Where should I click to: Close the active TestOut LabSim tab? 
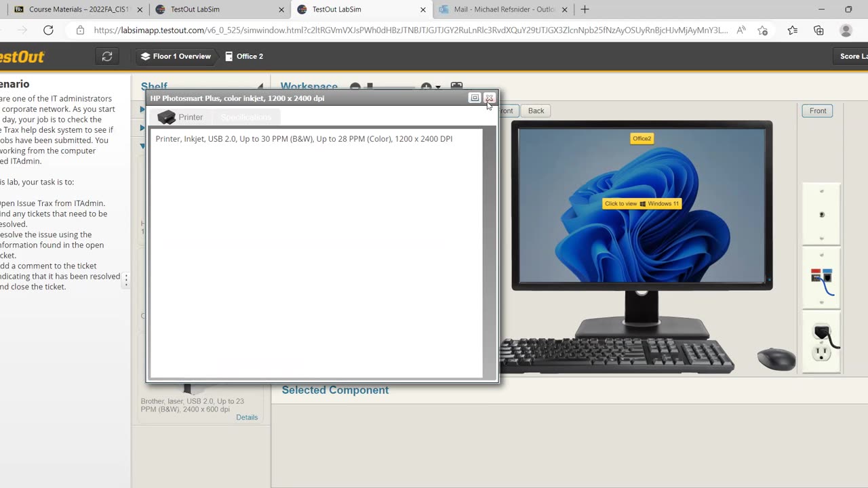click(422, 9)
